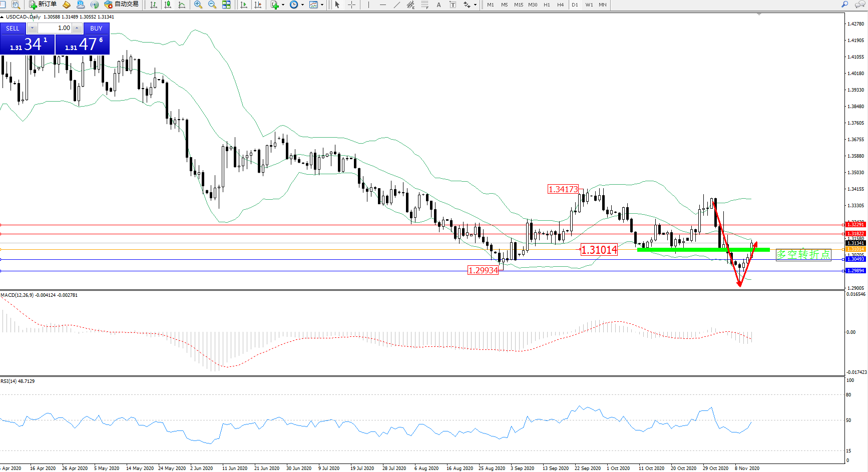The width and height of the screenshot is (868, 472).
Task: Select the Crosshair tool
Action: 352,5
